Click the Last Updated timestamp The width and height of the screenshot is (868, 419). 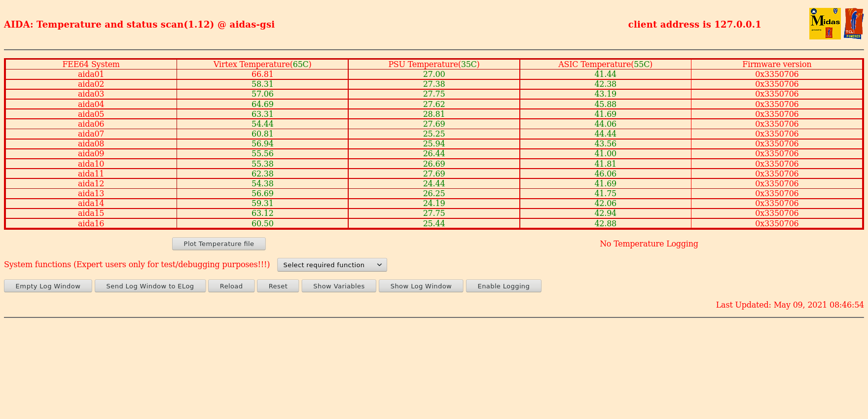[x=790, y=305]
